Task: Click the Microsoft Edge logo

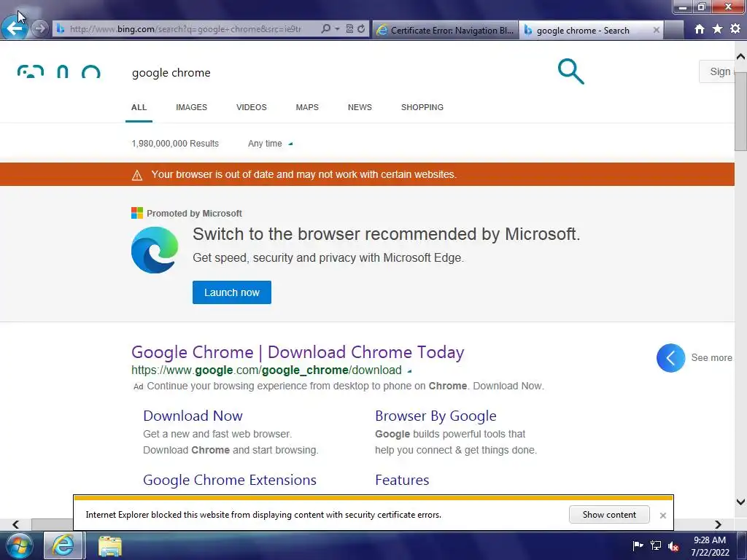Action: pos(155,250)
